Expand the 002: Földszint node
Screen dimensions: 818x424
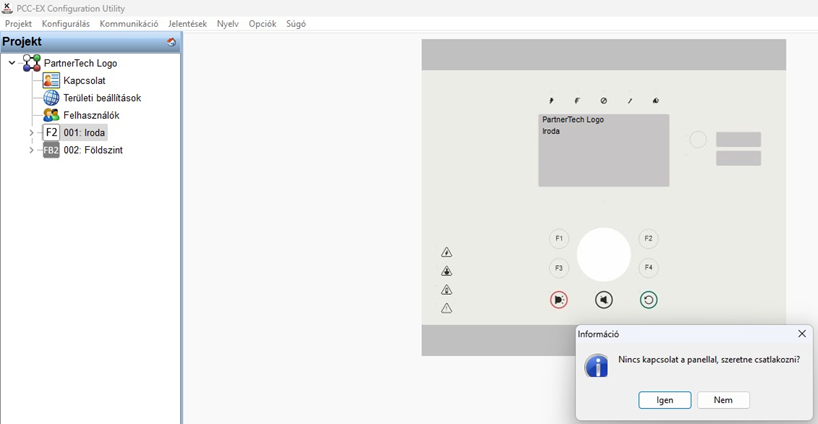point(31,150)
